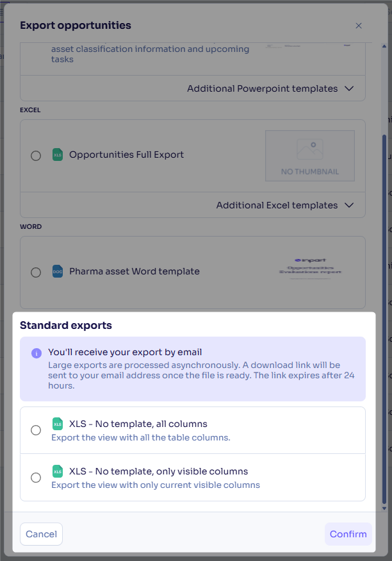Choose XLS only visible columns radio option
This screenshot has height=561, width=392.
point(36,477)
